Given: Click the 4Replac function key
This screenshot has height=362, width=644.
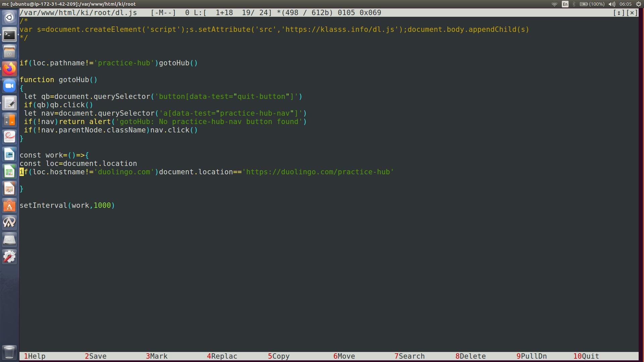Looking at the screenshot, I should 222,356.
